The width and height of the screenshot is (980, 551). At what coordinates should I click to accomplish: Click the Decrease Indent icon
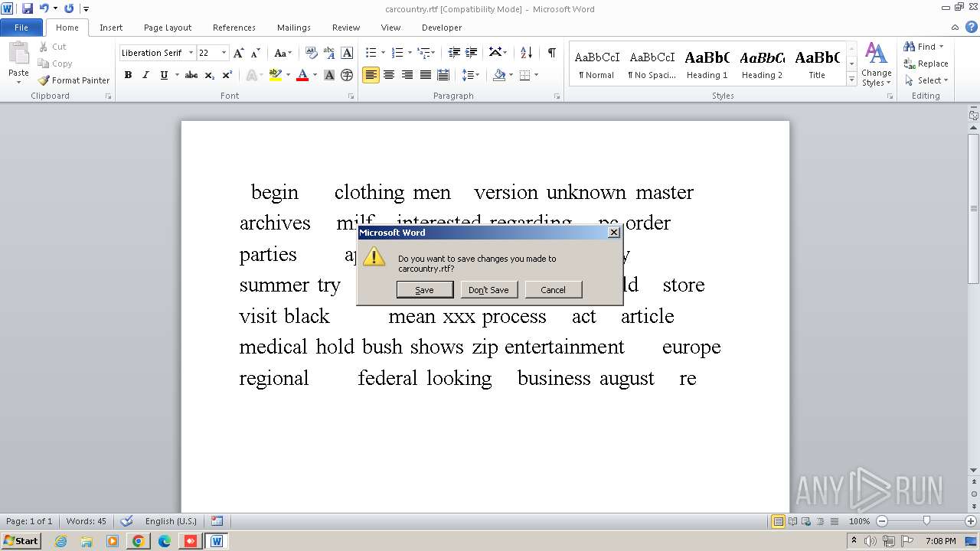[x=454, y=53]
